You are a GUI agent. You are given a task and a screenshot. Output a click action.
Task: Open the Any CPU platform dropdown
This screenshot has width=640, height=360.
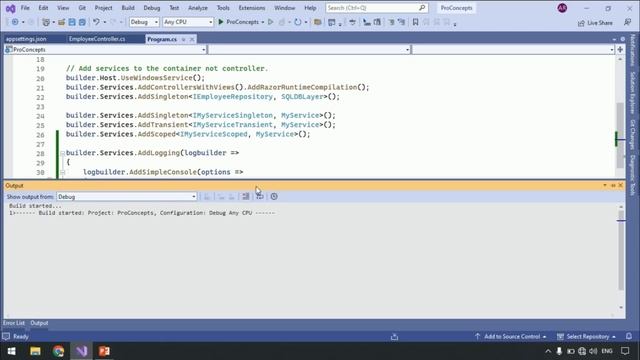click(x=188, y=22)
